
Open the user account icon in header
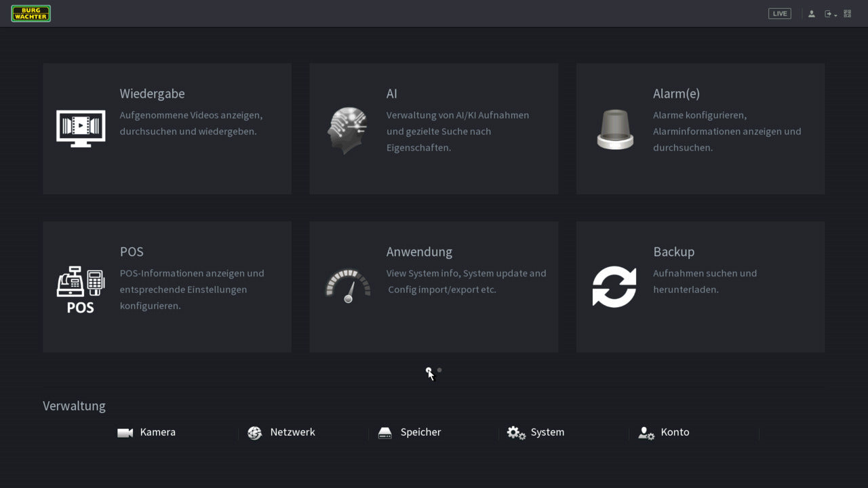(811, 14)
